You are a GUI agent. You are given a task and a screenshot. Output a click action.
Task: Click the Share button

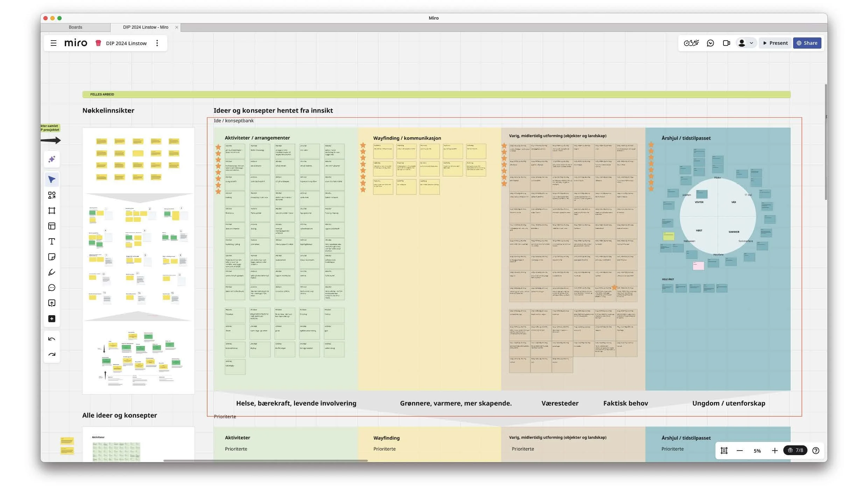coord(807,43)
